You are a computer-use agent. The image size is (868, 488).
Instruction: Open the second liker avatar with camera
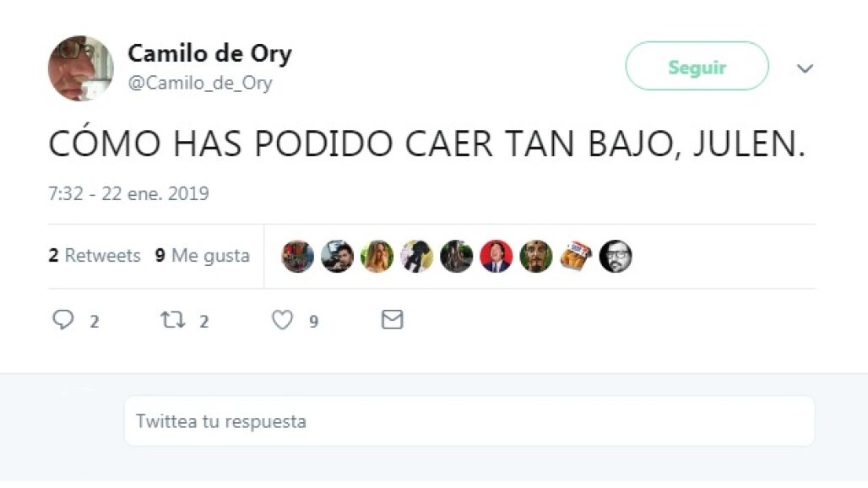pos(337,256)
